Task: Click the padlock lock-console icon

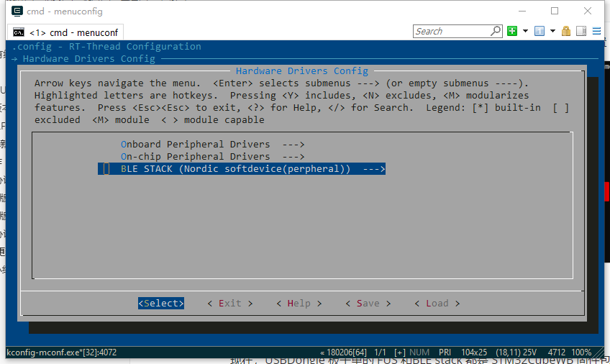Action: 566,31
